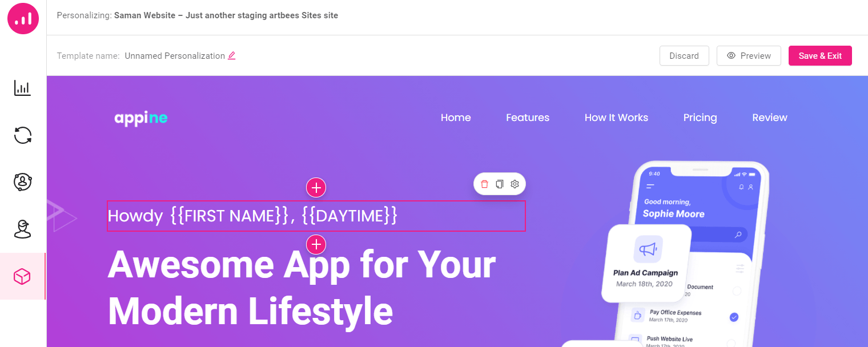
Task: Open the circular sync arrows sidebar icon
Action: [x=23, y=135]
